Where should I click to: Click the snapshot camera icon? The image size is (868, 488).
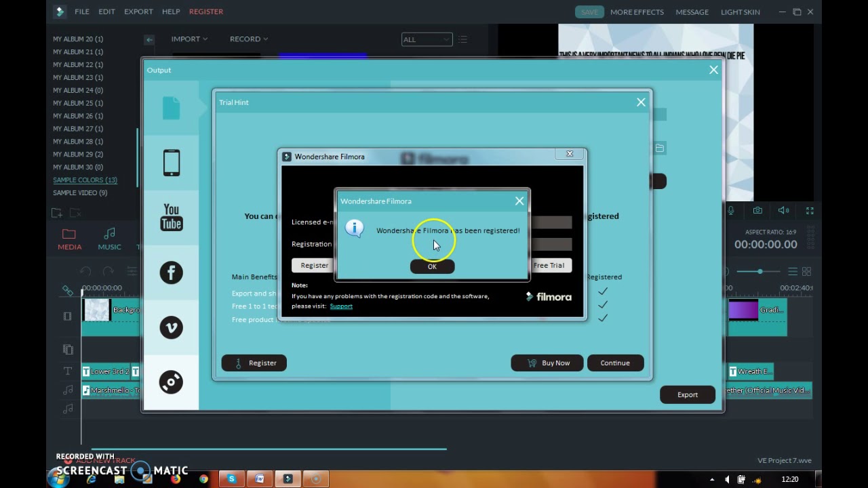[757, 211]
